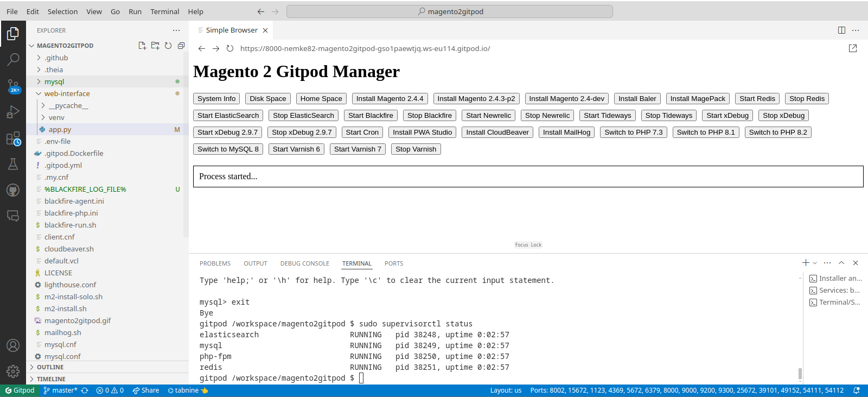Viewport: 868px width, 397px height.
Task: Go forward in Simple Browser
Action: coord(216,48)
